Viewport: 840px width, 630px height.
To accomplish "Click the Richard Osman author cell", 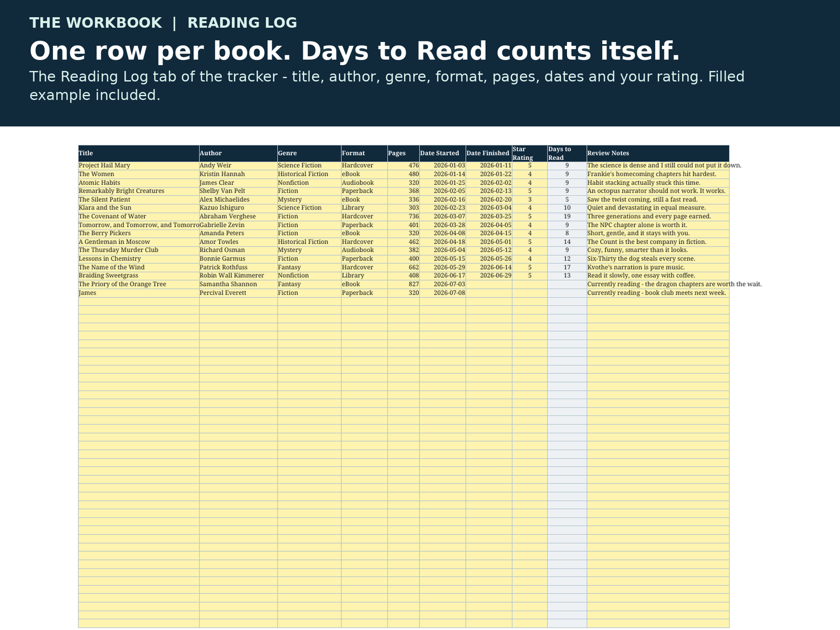I will click(238, 250).
